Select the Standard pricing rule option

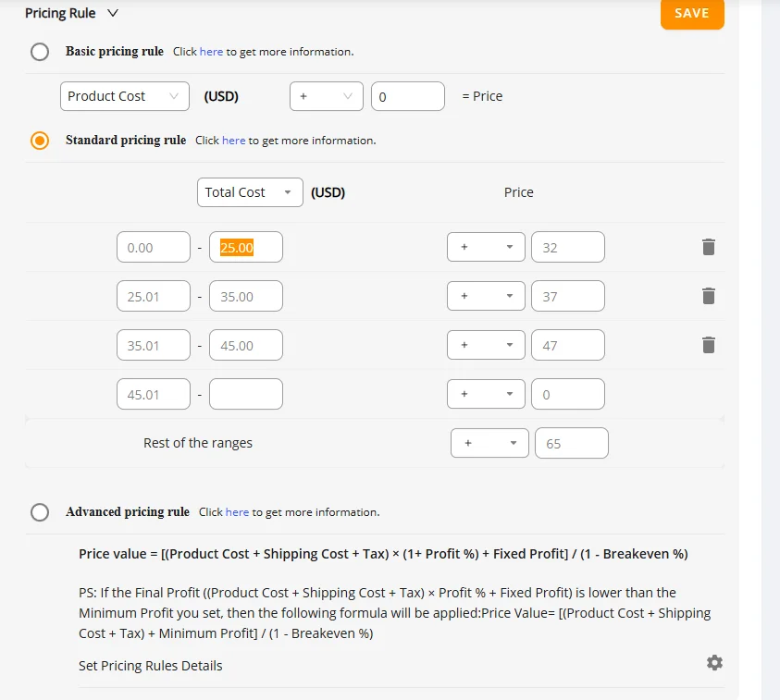pos(40,141)
